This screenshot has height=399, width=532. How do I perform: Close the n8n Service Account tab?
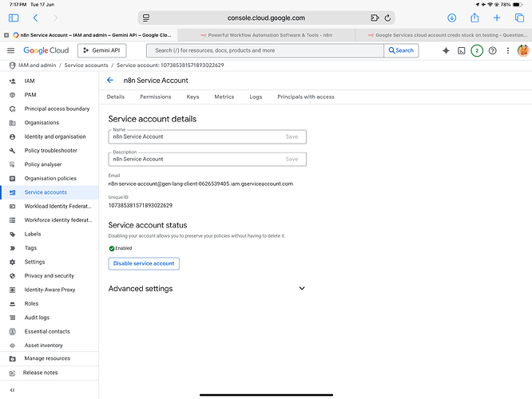click(x=6, y=35)
